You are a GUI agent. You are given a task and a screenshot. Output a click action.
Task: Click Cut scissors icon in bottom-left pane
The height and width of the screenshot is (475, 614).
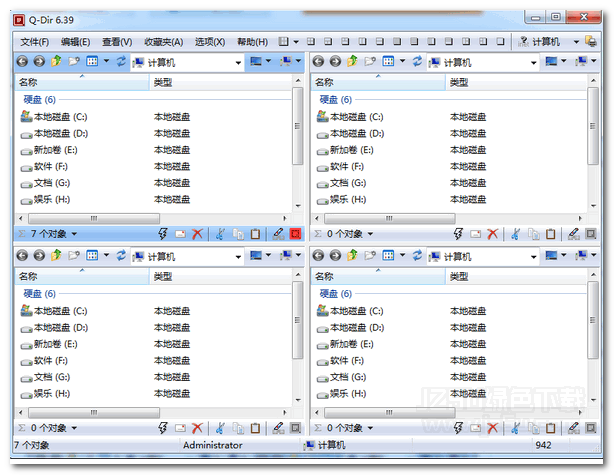click(x=220, y=428)
